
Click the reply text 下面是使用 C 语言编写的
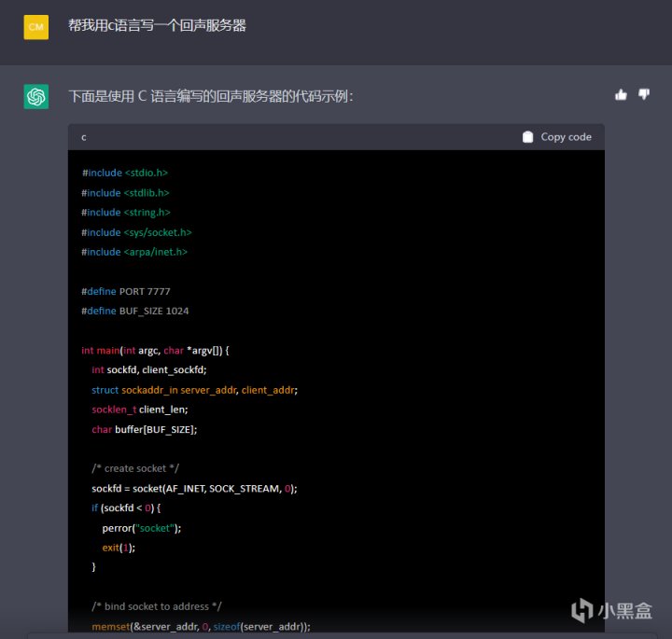[x=211, y=96]
